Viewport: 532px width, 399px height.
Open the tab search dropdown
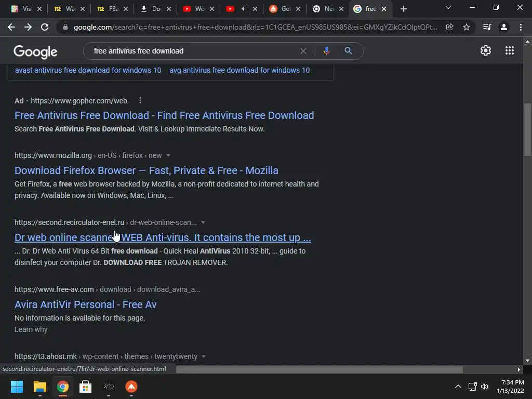click(x=448, y=7)
